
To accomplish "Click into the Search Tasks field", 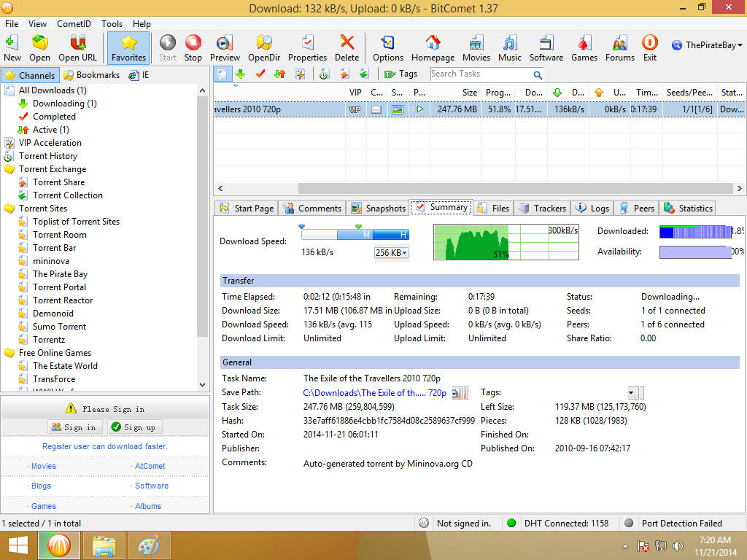I will pyautogui.click(x=481, y=74).
